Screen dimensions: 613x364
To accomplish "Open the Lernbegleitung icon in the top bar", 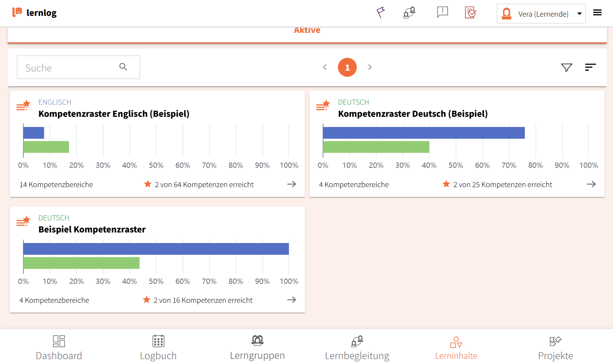I will [x=409, y=13].
